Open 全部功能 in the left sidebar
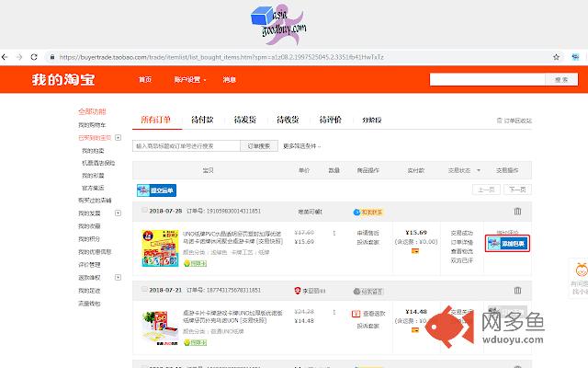Image resolution: width=588 pixels, height=368 pixels. pyautogui.click(x=92, y=111)
